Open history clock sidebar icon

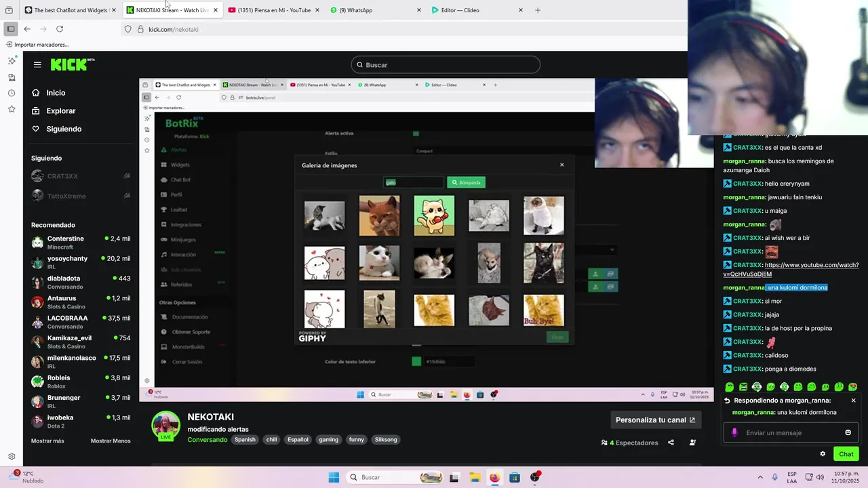point(12,94)
